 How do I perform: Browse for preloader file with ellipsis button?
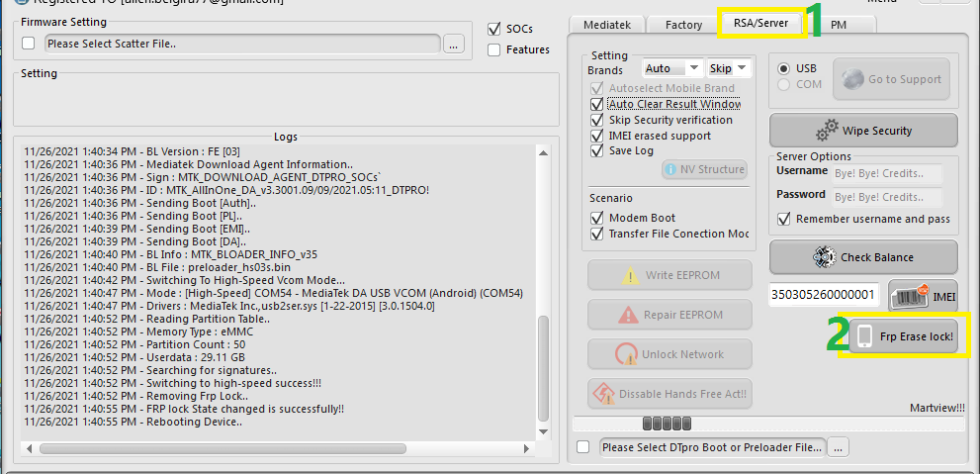click(x=839, y=447)
